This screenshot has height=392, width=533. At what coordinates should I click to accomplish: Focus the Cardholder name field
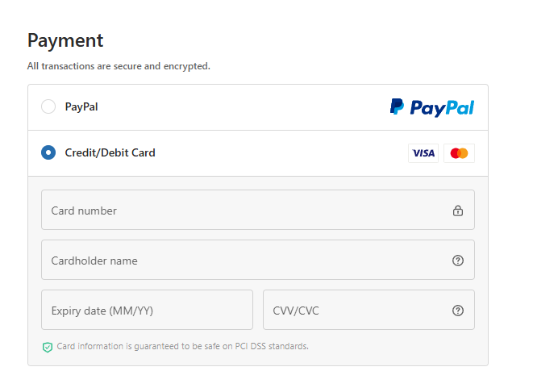[x=242, y=261]
